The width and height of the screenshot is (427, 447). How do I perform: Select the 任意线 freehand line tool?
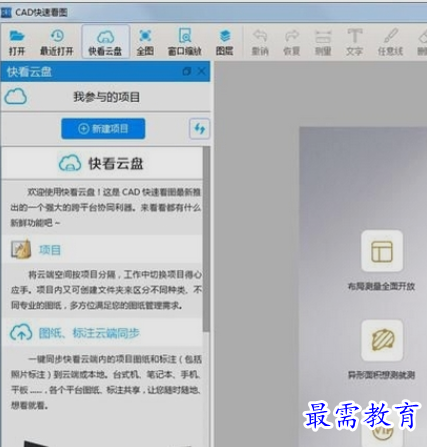(390, 42)
